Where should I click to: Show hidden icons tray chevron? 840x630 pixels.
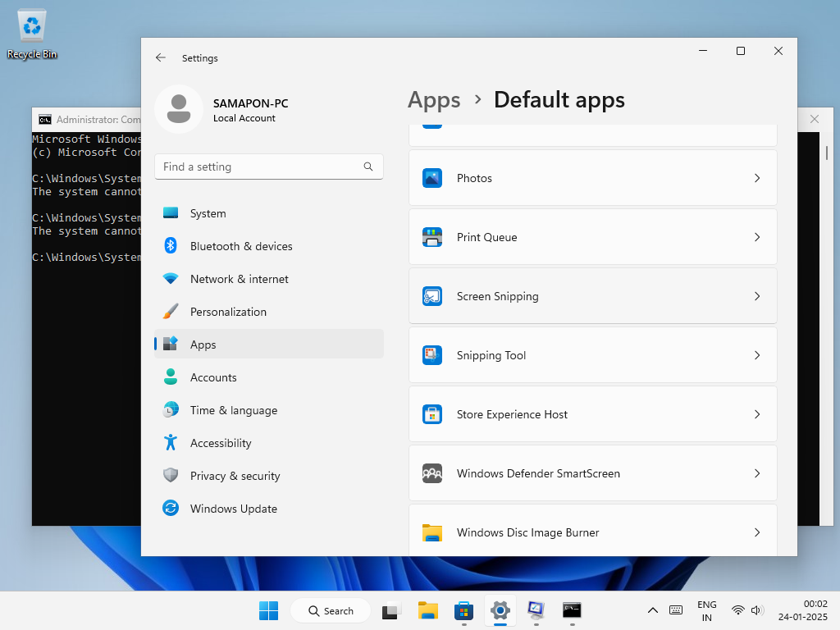click(x=652, y=610)
